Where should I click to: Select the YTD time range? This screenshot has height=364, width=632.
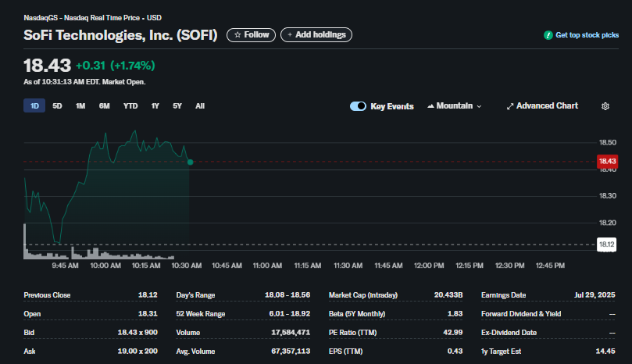[130, 105]
